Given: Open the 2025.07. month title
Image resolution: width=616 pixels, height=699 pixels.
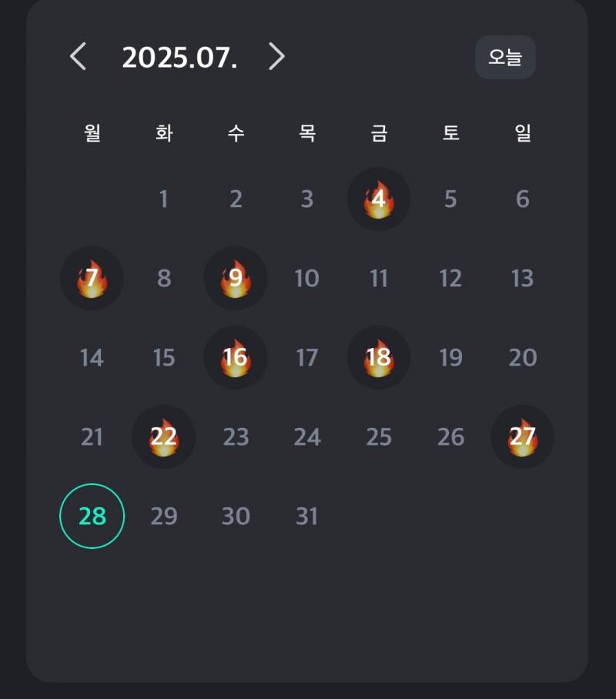Looking at the screenshot, I should coord(179,58).
